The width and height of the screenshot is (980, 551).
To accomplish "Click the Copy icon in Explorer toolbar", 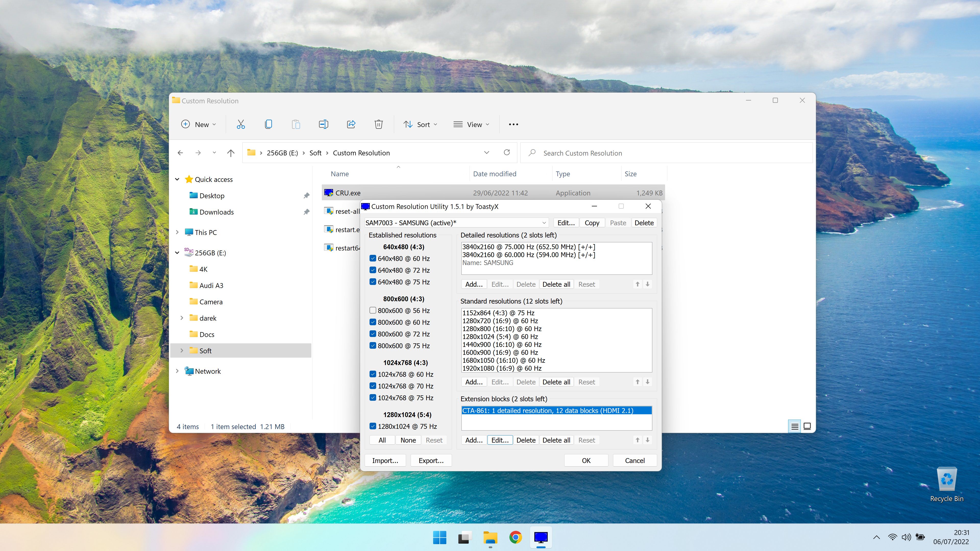I will pos(268,124).
